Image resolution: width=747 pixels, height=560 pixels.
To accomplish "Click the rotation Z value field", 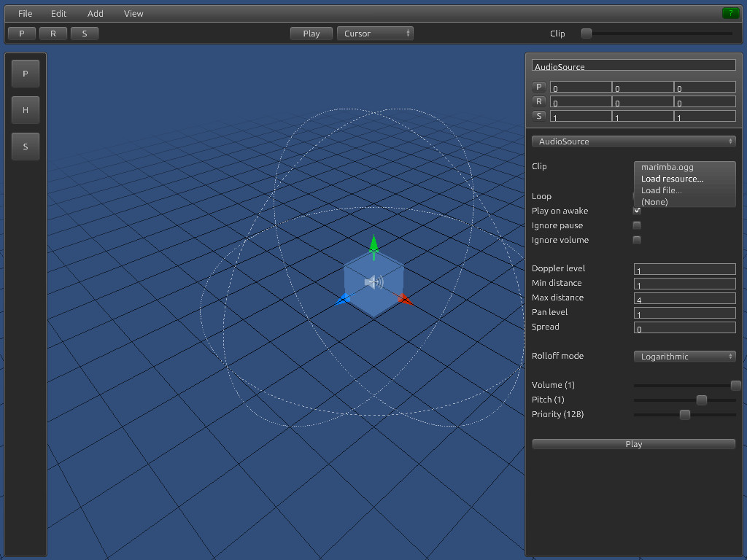I will coord(705,101).
